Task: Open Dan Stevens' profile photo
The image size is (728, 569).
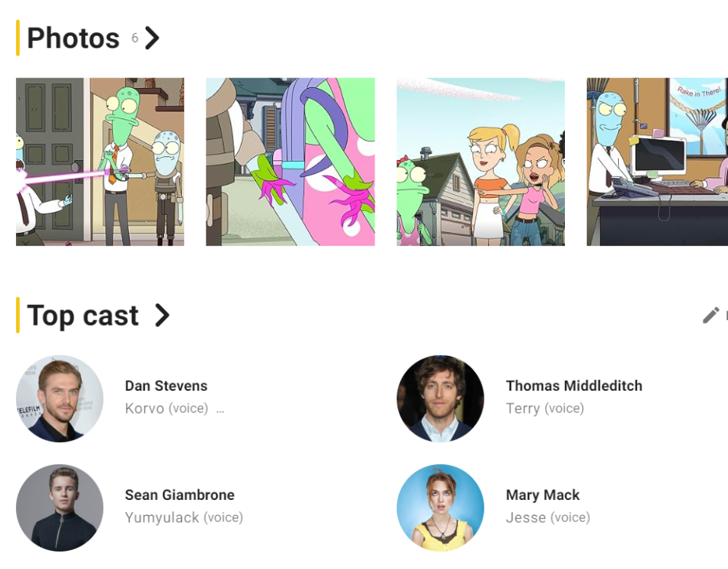Action: click(60, 398)
